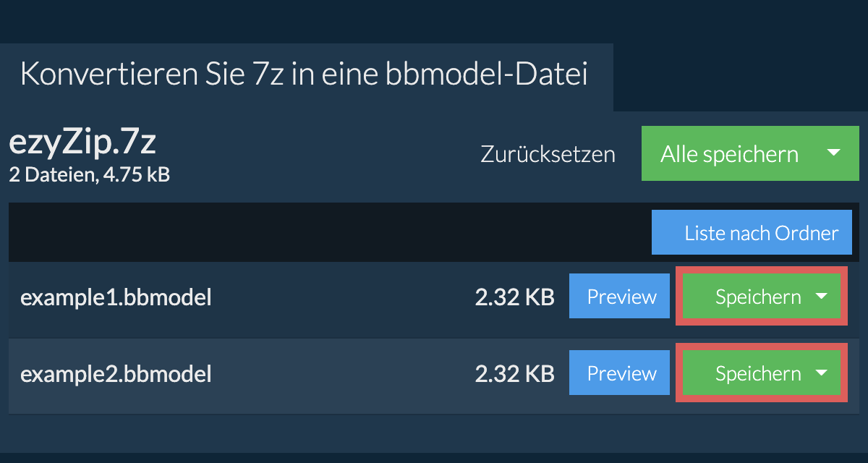This screenshot has height=463, width=868.
Task: Click the ezyZip.7z archive title
Action: 82,144
